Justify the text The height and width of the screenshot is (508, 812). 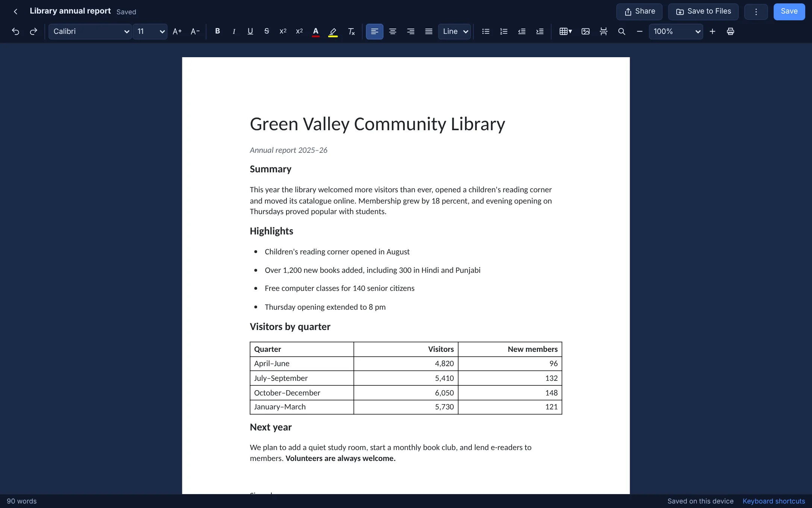(x=429, y=32)
